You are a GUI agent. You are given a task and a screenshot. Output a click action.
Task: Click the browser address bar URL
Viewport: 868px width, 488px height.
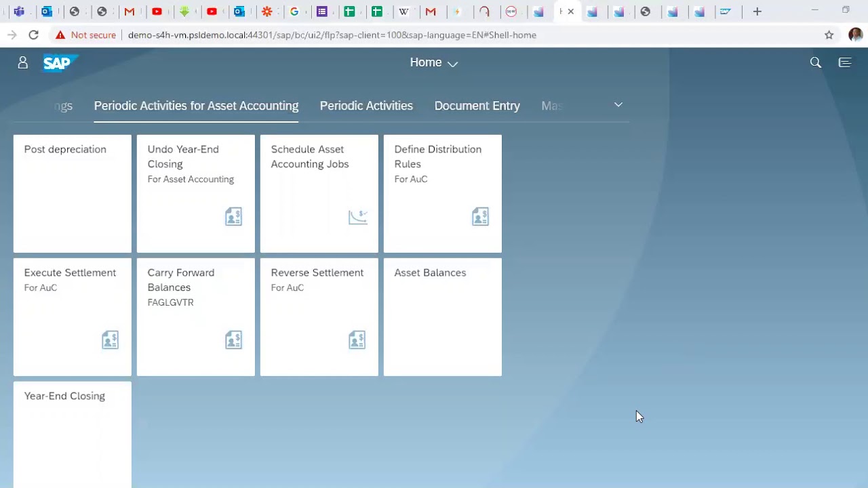[x=332, y=35]
